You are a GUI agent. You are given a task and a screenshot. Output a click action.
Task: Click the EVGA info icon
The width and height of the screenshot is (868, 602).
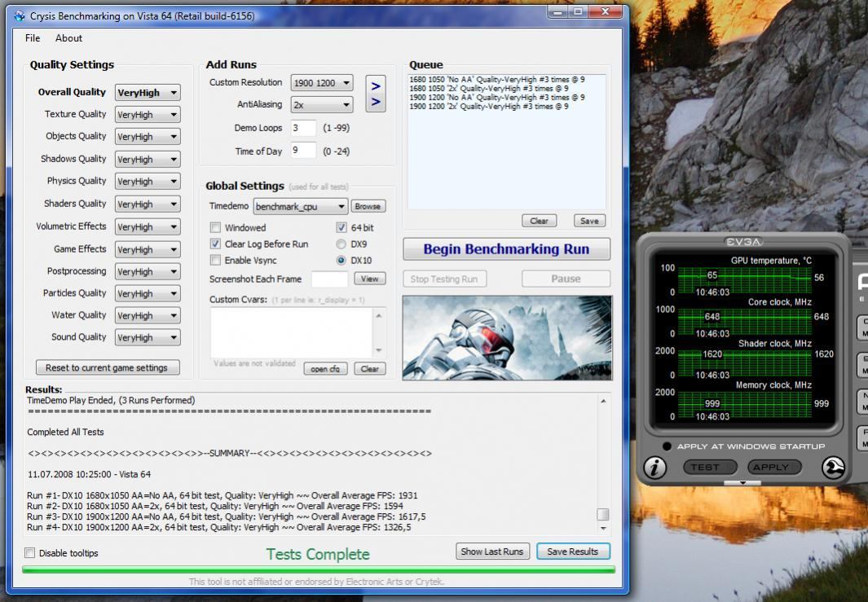click(655, 468)
